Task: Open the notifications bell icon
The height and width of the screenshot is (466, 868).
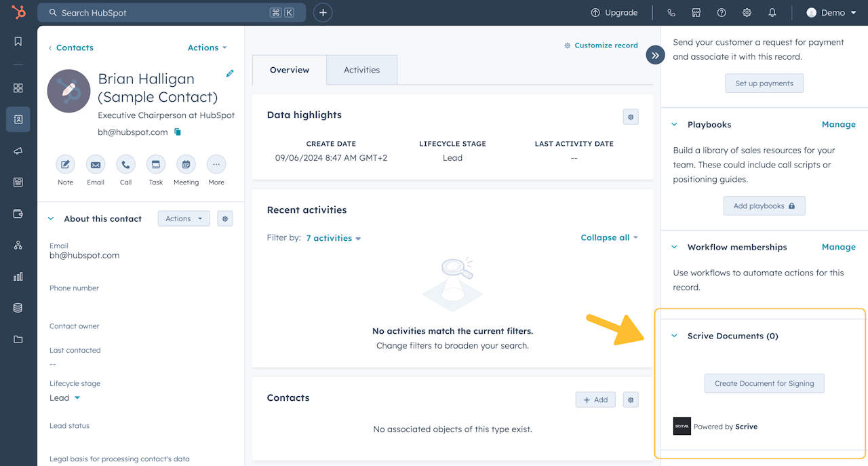Action: pyautogui.click(x=772, y=13)
